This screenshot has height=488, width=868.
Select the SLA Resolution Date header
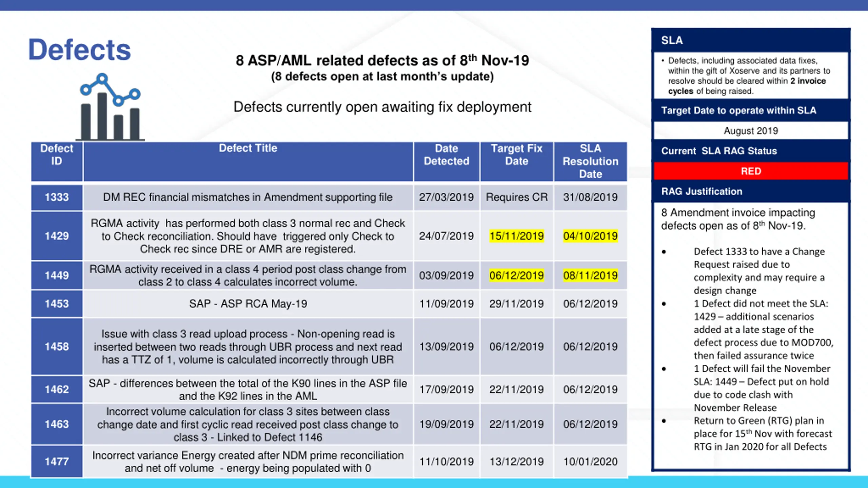tap(591, 162)
